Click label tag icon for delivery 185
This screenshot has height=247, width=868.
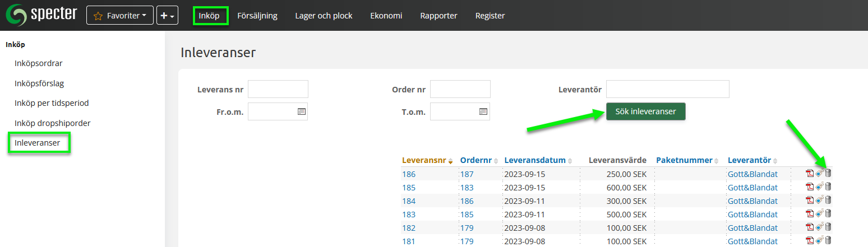point(819,187)
